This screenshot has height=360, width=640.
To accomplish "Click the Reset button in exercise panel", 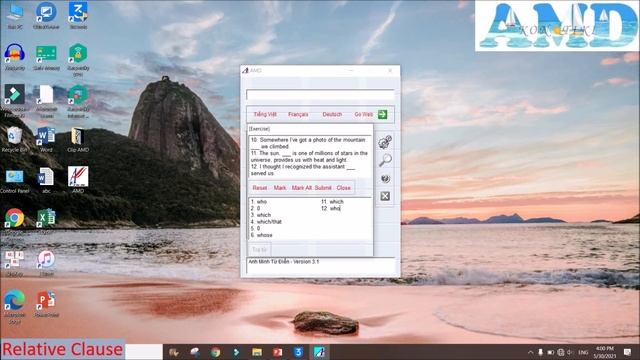I will click(260, 188).
